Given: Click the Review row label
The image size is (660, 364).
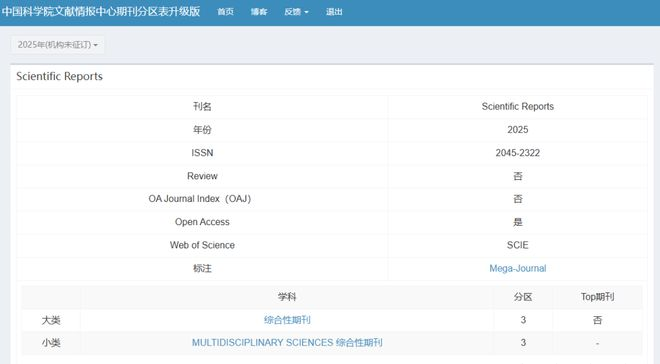Looking at the screenshot, I should 202,176.
